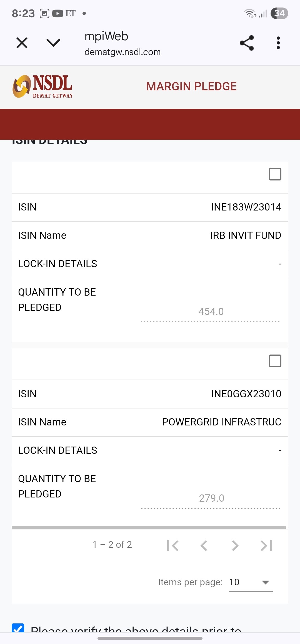Click the MARGIN PLEDGE heading

[191, 86]
